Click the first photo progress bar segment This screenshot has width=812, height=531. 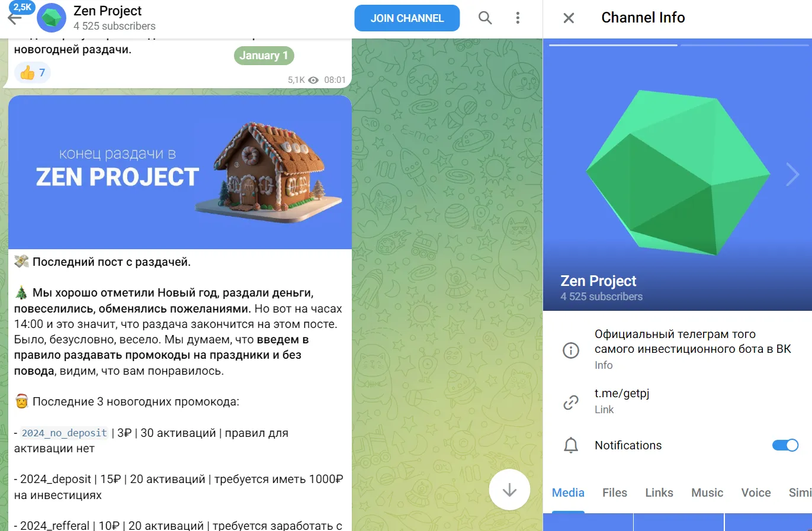[613, 44]
